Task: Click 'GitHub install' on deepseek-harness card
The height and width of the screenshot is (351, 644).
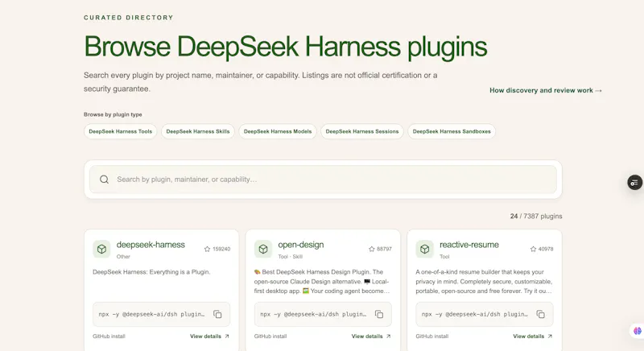Action: [109, 337]
